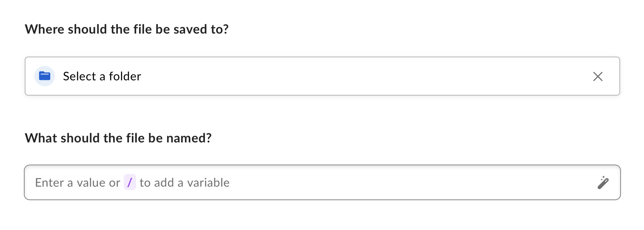Image resolution: width=644 pixels, height=230 pixels.
Task: Click the blue folder icon
Action: coord(45,76)
